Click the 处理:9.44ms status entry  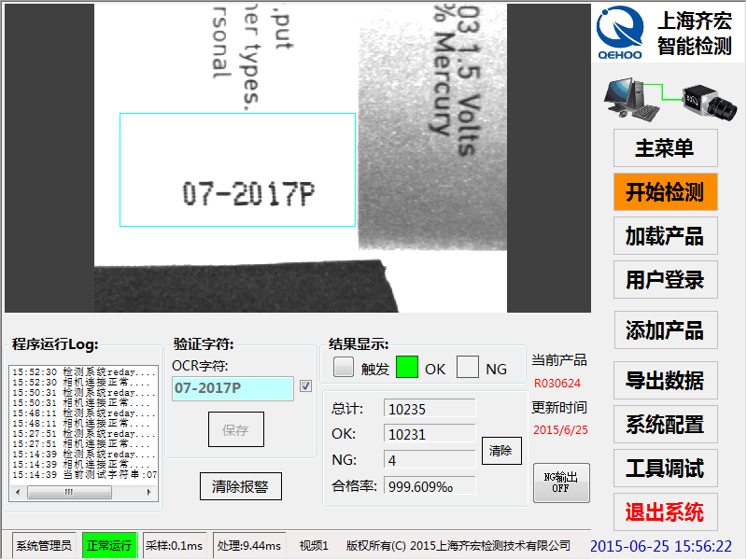(249, 545)
